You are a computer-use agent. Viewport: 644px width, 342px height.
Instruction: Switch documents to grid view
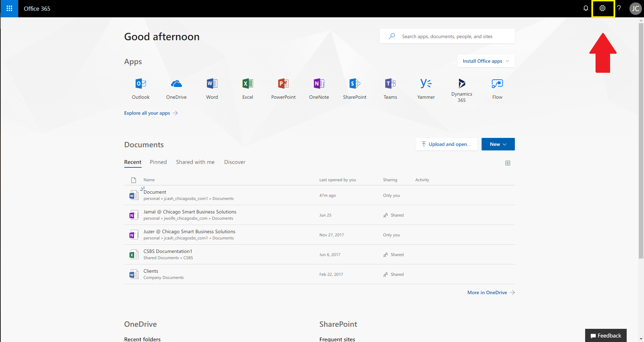(x=508, y=163)
